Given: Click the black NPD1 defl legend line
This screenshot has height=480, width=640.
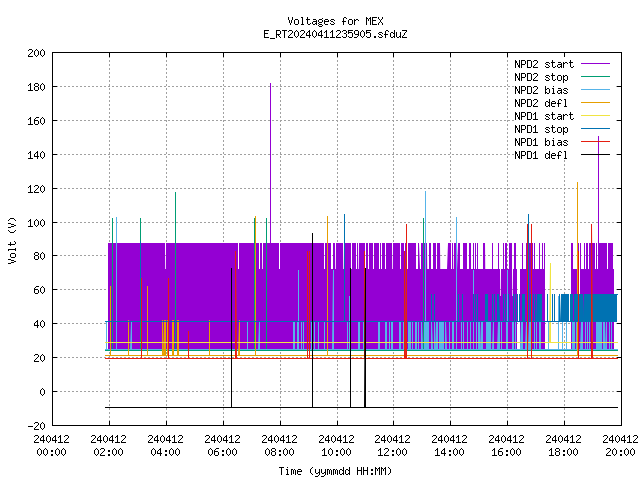Looking at the screenshot, I should coord(595,155).
